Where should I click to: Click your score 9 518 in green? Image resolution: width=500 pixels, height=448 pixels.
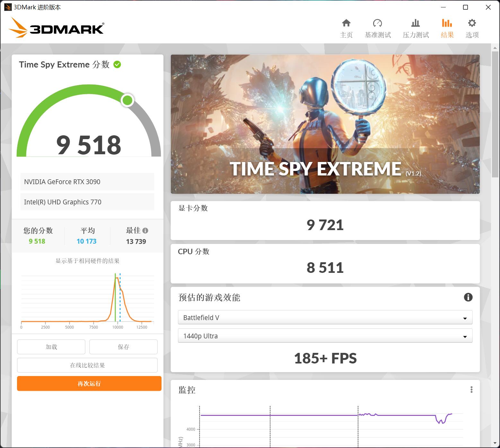(37, 241)
